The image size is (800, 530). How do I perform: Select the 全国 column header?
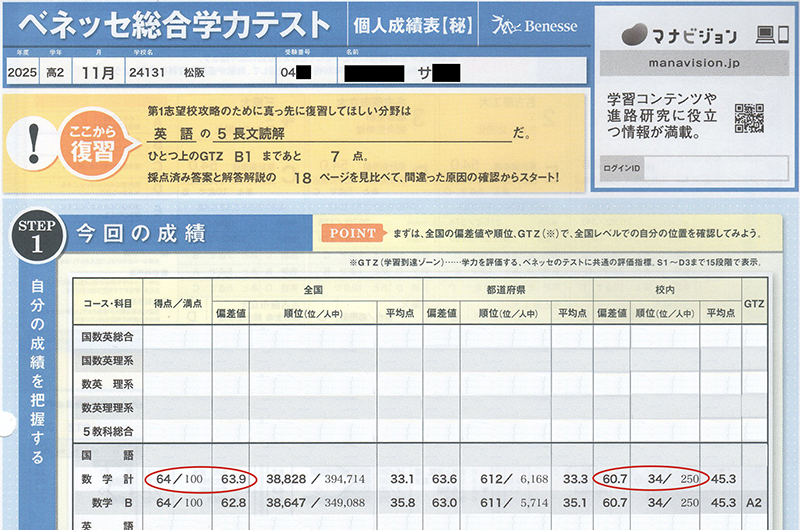pos(316,287)
